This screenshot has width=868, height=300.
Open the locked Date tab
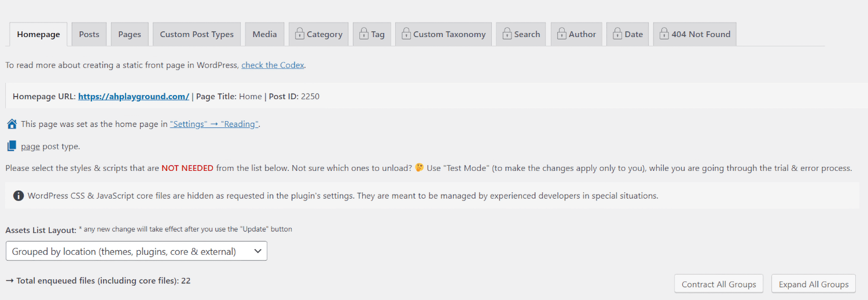(628, 34)
